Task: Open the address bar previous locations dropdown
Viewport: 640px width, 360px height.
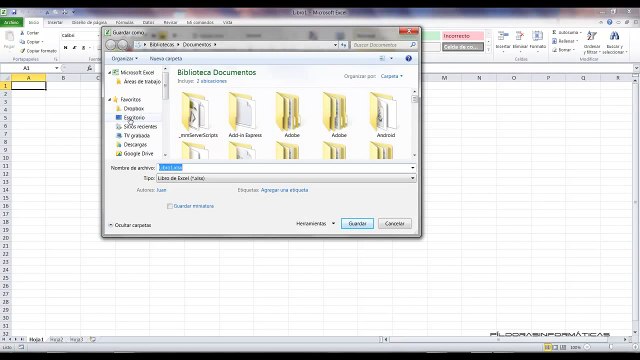Action: pos(335,45)
